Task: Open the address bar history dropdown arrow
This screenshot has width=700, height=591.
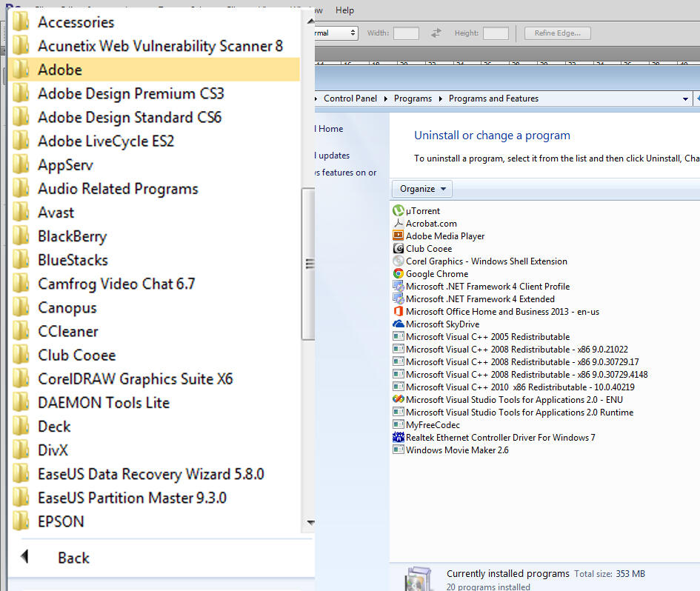Action: [x=685, y=98]
